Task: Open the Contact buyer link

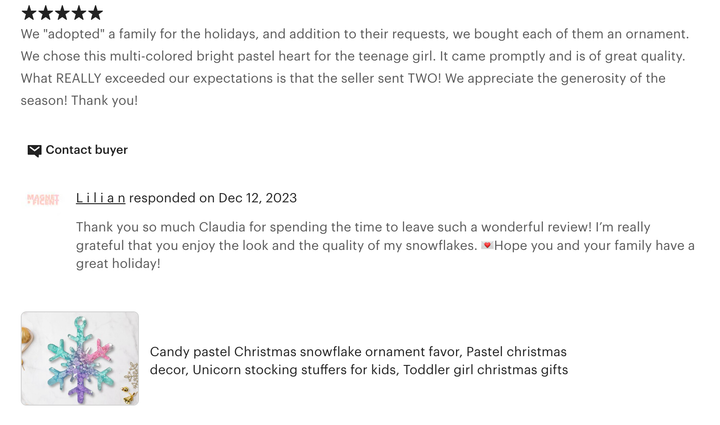Action: pos(87,150)
